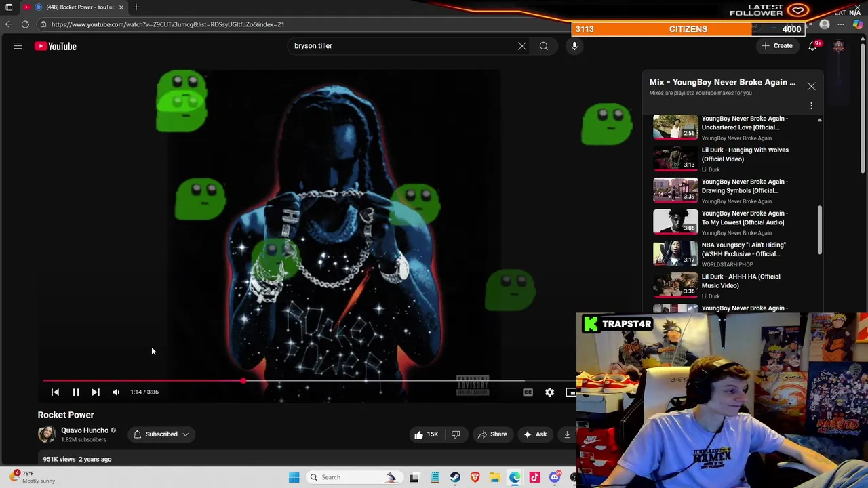
Task: Download the video with the arrow icon
Action: [567, 434]
